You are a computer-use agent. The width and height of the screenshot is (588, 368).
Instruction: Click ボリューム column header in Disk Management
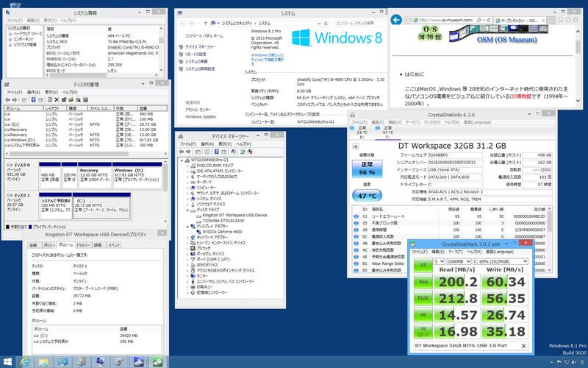(x=24, y=108)
